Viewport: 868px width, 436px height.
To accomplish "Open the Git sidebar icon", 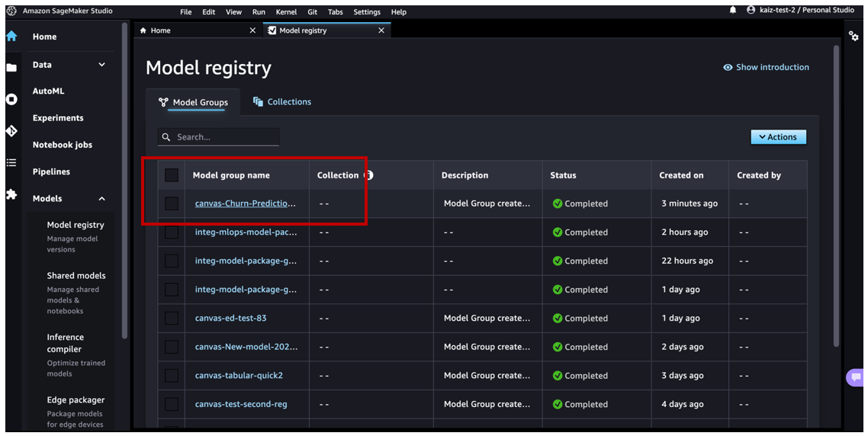I will [11, 130].
